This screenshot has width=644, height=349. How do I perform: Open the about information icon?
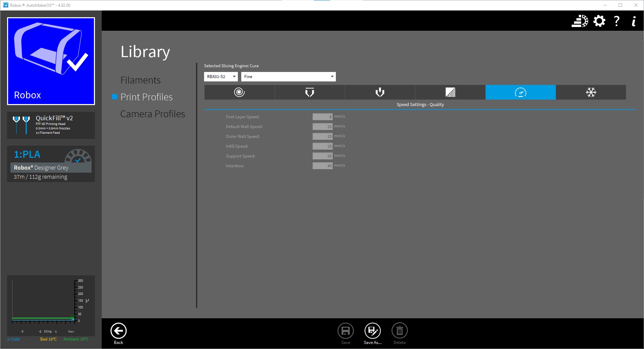634,21
